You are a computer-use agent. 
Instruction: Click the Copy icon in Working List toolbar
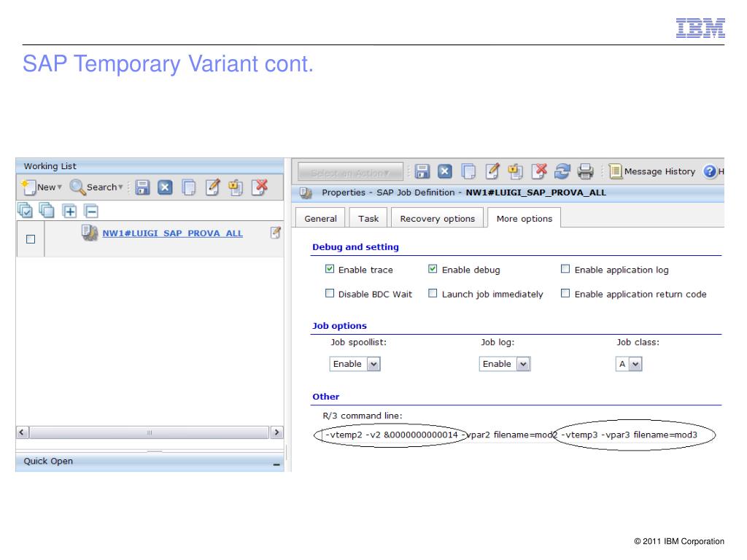pos(189,187)
